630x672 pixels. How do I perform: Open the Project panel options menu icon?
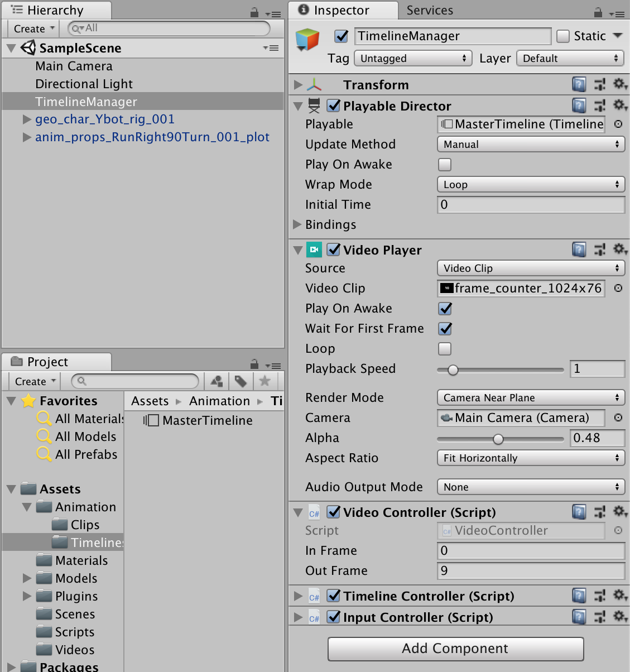coord(273,366)
